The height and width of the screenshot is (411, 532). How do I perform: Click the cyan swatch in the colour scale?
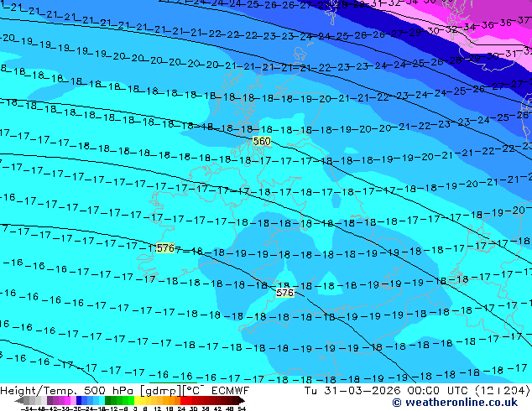click(102, 400)
